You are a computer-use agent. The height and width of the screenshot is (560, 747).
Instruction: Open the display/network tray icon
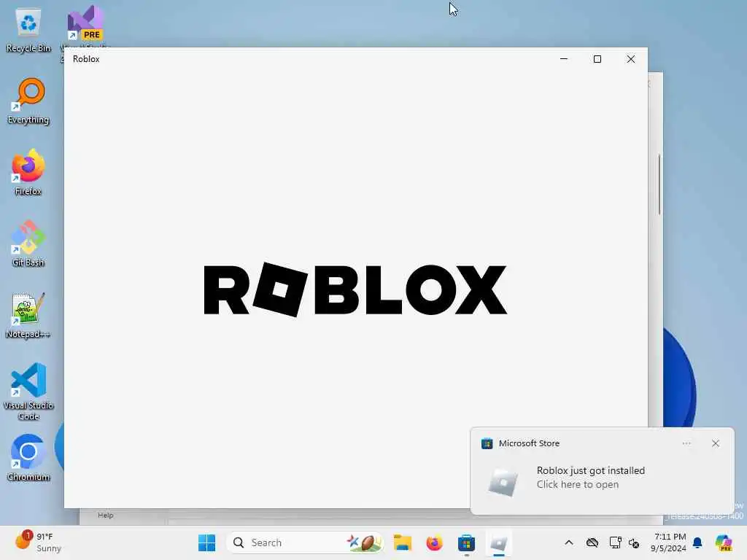615,542
